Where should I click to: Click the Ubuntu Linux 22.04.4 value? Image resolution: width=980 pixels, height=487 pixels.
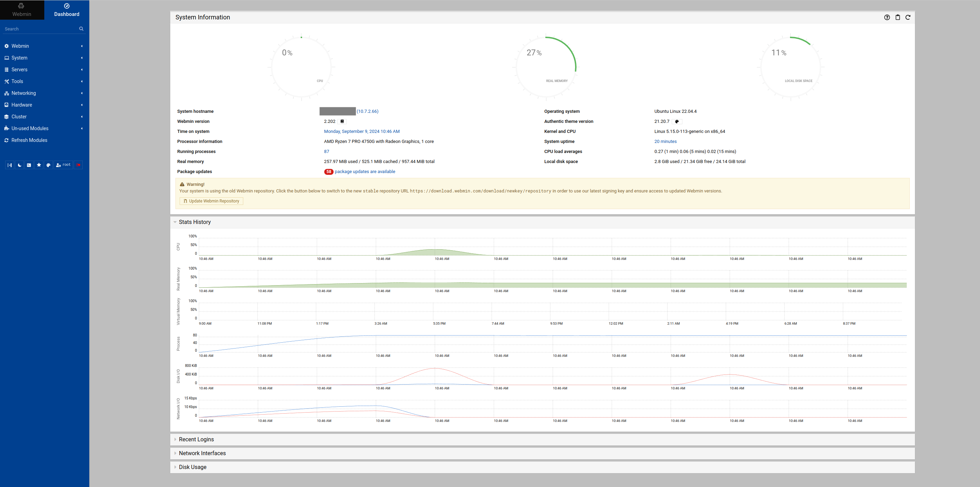tap(675, 111)
